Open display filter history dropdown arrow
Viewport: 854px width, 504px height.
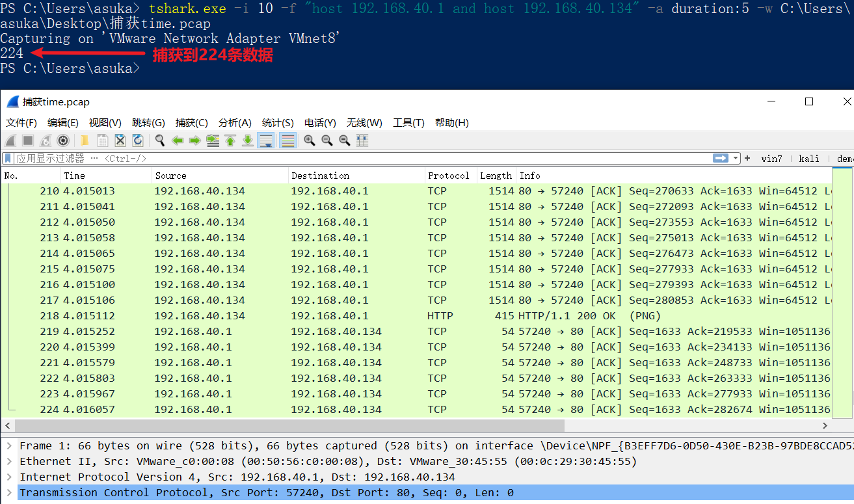(736, 158)
